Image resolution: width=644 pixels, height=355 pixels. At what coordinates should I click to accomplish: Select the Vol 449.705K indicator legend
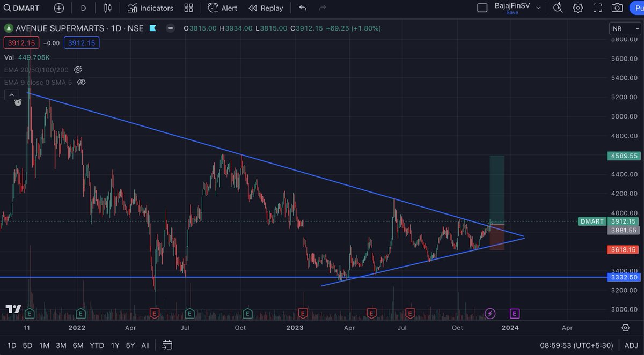(x=27, y=57)
